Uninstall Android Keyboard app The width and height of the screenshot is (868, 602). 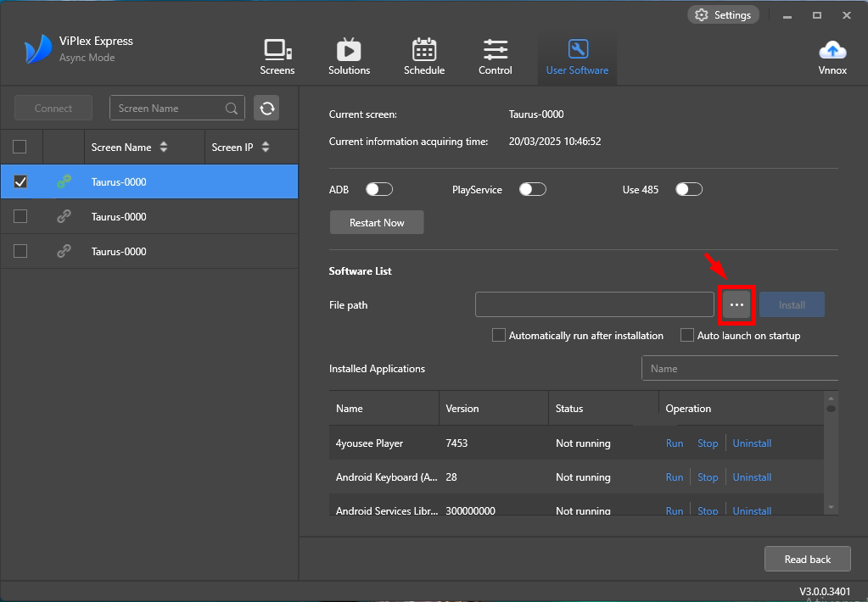(x=752, y=477)
